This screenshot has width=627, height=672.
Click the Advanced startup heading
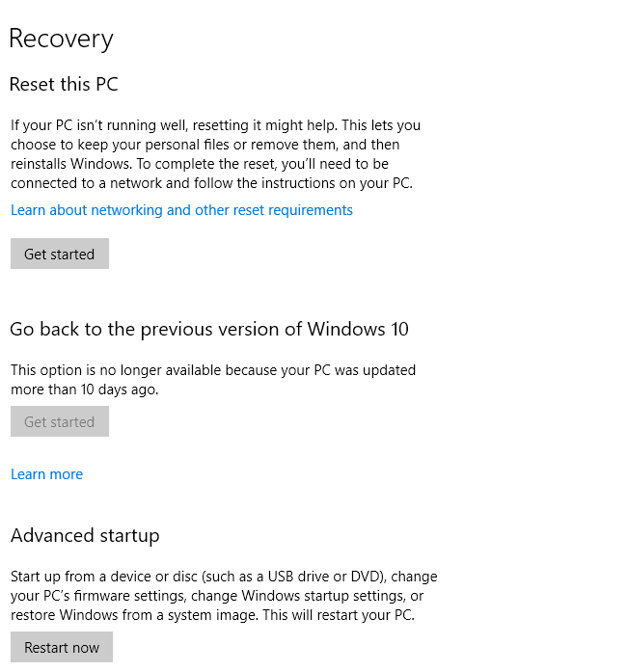coord(85,536)
